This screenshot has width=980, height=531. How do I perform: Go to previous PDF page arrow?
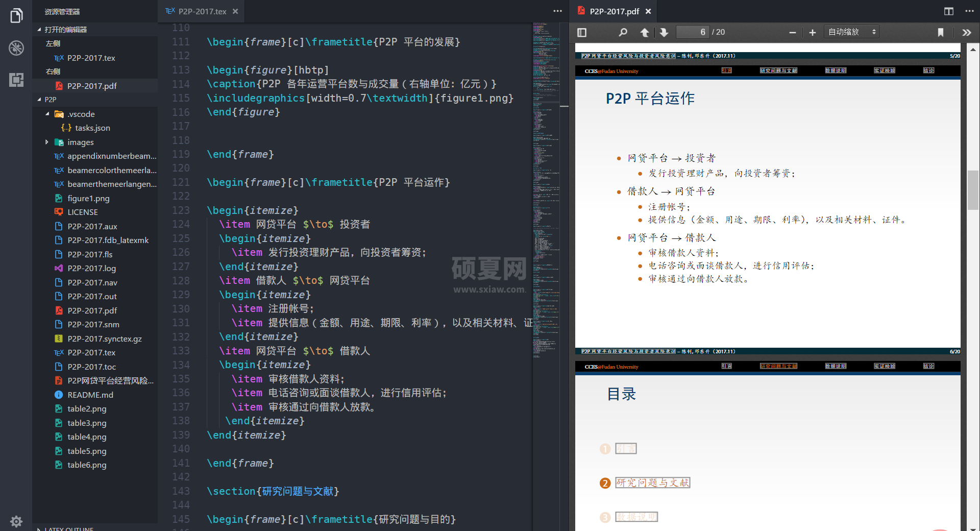point(645,32)
